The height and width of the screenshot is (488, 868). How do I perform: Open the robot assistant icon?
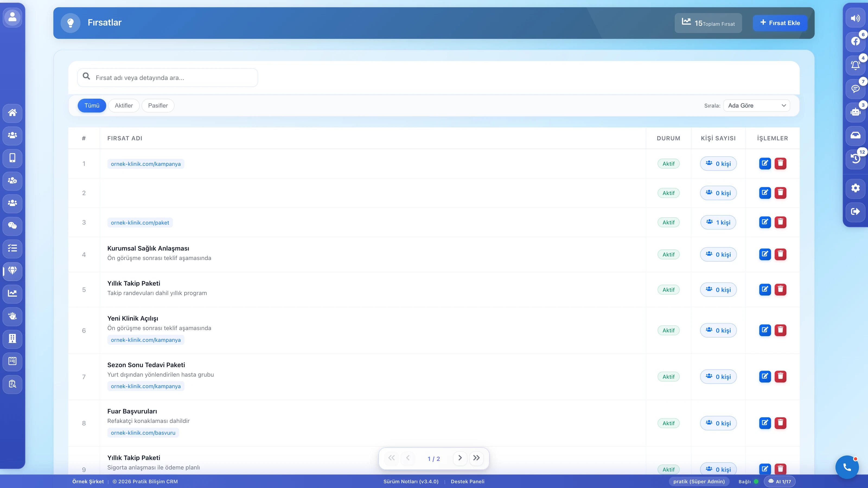(x=855, y=112)
